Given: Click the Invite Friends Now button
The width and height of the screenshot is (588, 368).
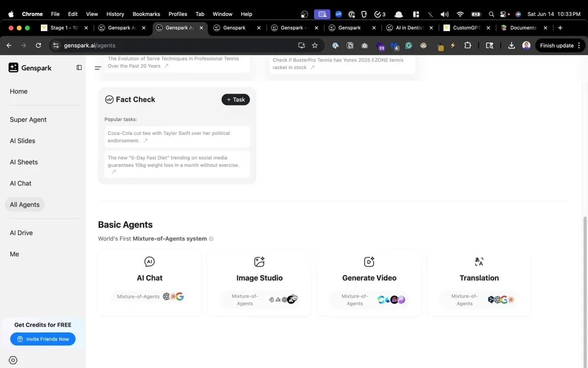Looking at the screenshot, I should tap(43, 339).
